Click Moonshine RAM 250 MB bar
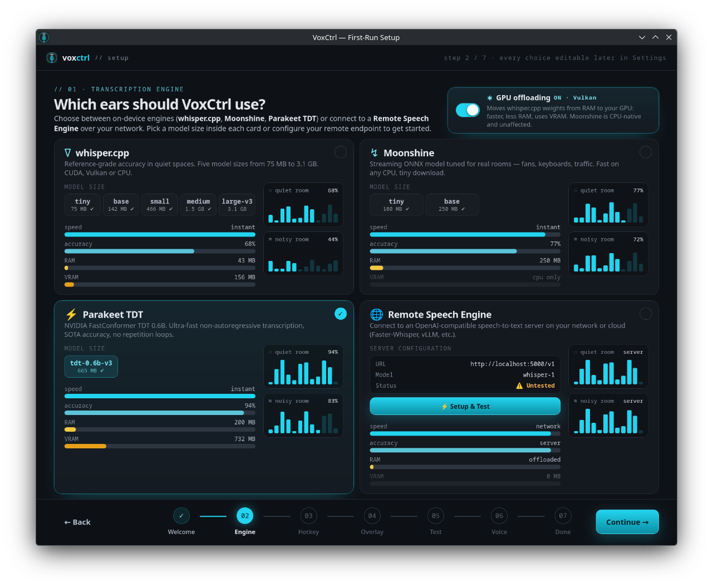713x588 pixels. point(465,268)
